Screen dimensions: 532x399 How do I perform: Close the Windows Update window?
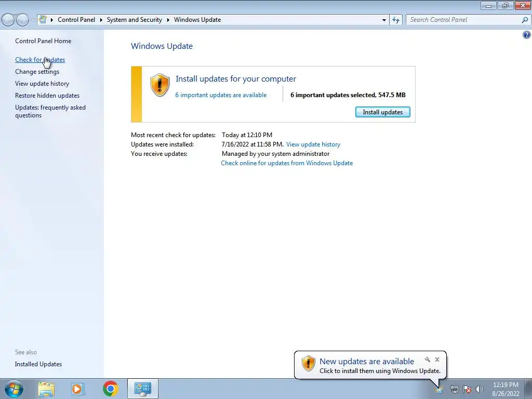[x=523, y=6]
